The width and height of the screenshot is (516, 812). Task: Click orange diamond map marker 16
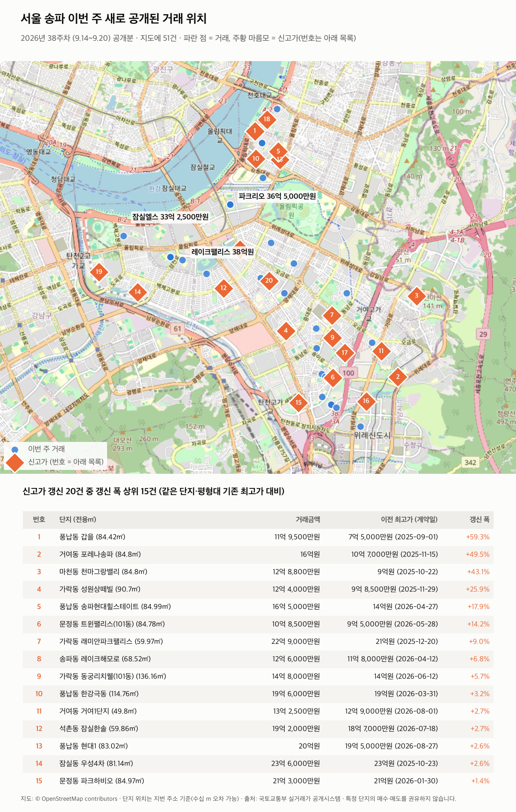[366, 401]
